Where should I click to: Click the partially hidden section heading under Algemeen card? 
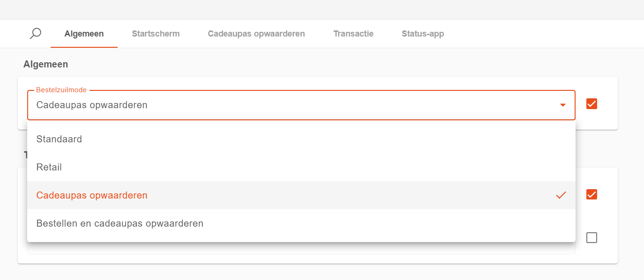25,155
